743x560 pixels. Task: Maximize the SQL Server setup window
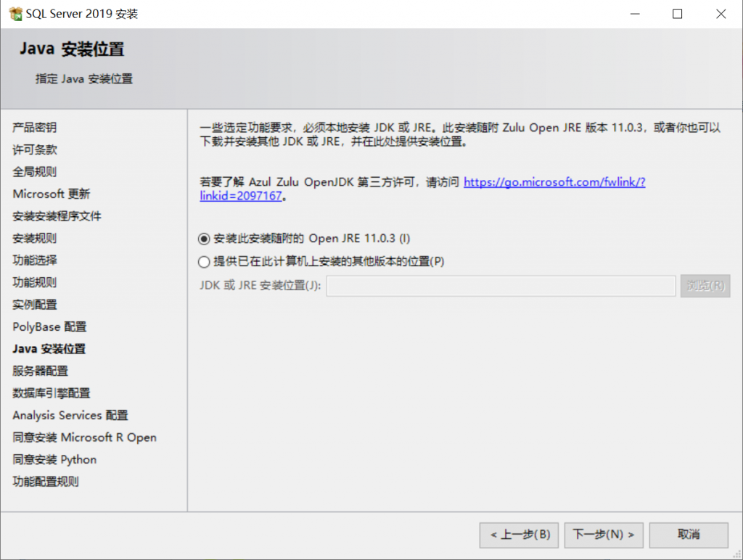(x=677, y=14)
